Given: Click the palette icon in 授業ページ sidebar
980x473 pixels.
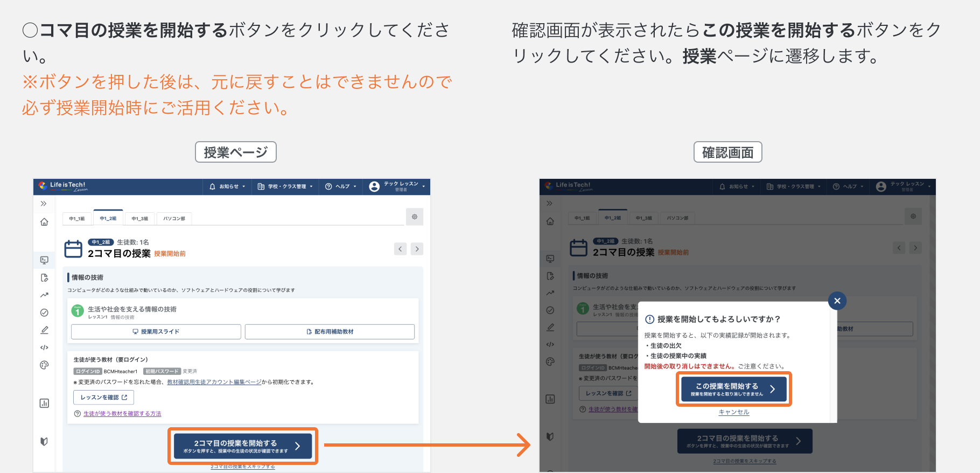Looking at the screenshot, I should pos(44,365).
